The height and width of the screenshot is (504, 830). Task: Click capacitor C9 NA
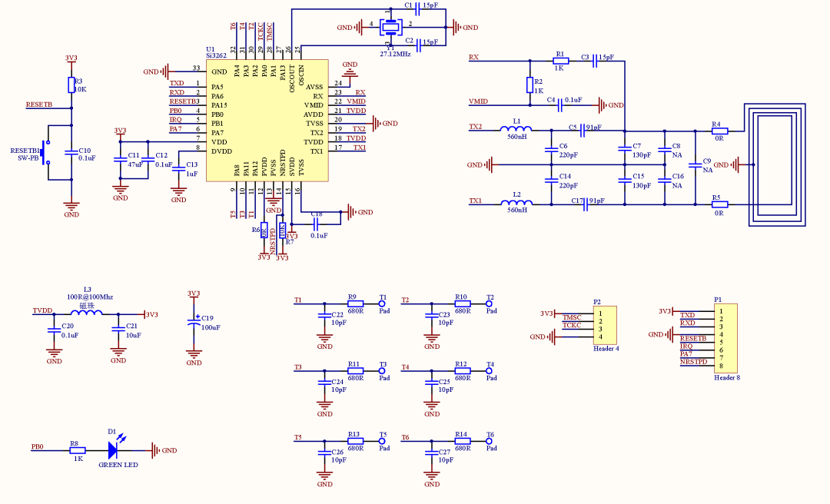tap(695, 165)
